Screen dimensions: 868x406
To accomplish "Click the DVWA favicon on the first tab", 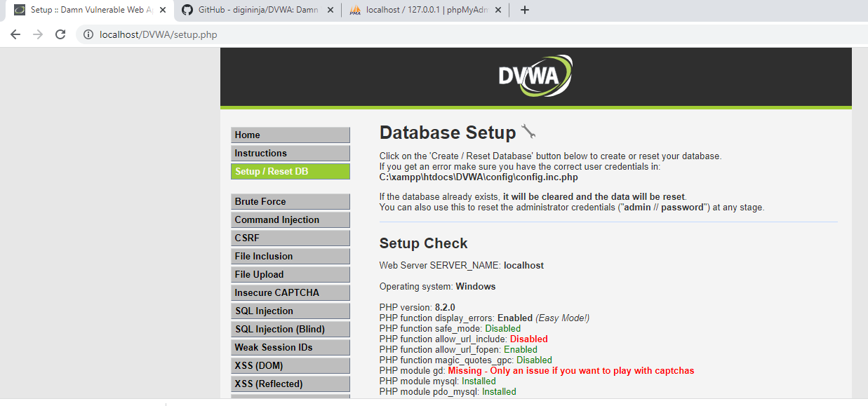I will click(20, 10).
